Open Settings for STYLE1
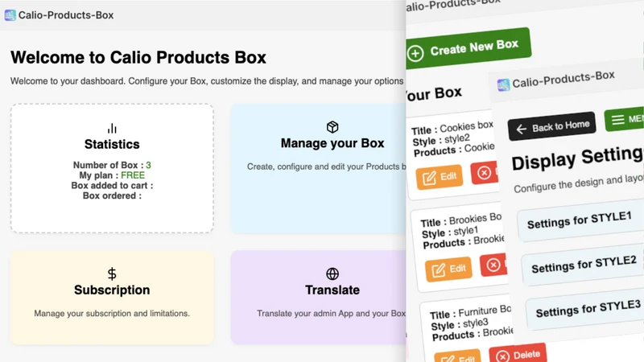This screenshot has height=362, width=644. (580, 220)
